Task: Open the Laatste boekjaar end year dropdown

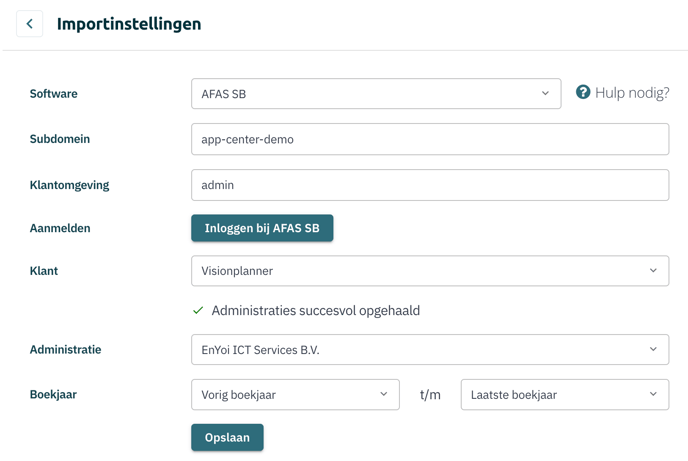Action: 565,395
